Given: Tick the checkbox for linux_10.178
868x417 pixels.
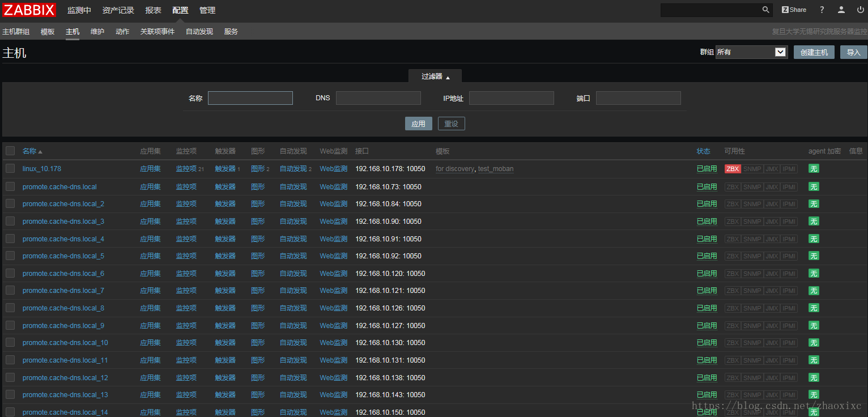Looking at the screenshot, I should pos(10,168).
